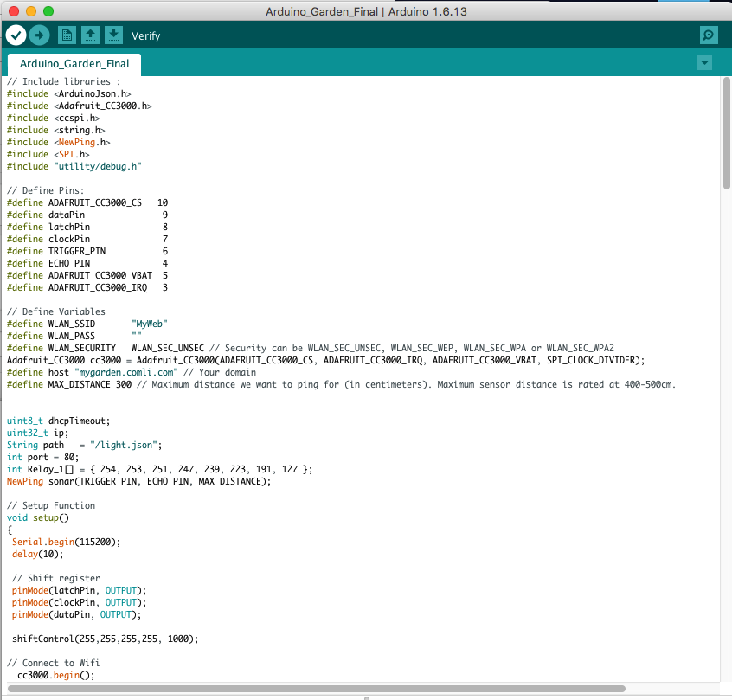The image size is (732, 700).
Task: Click the line '#include <Adafruit_CC3000.h>'
Action: point(79,106)
